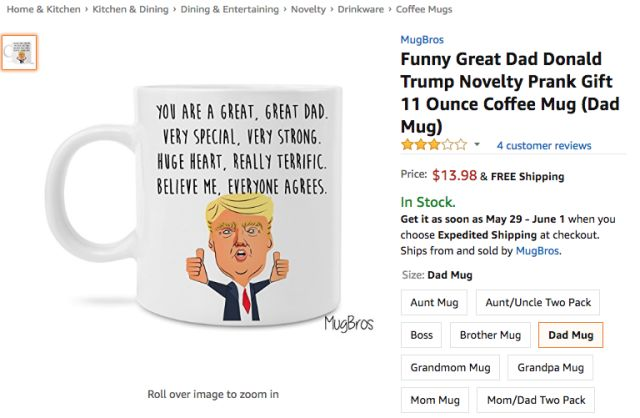640x418 pixels.
Task: Click the main Trump mug product image
Action: (209, 206)
